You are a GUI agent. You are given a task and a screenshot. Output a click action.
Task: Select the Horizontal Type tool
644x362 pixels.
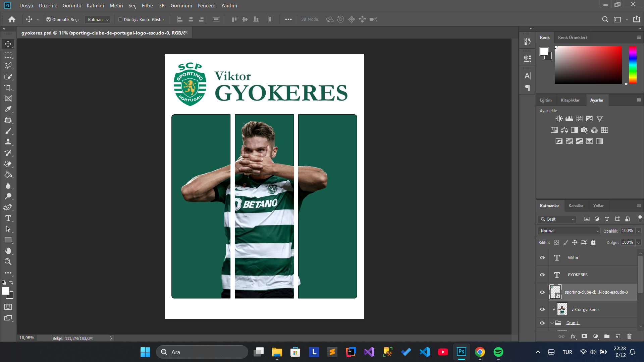[x=8, y=219]
